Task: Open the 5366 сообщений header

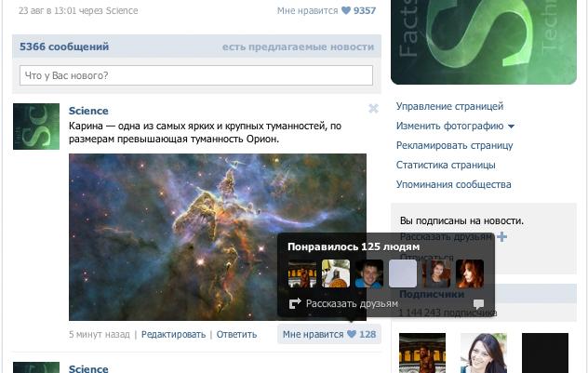Action: pyautogui.click(x=64, y=47)
